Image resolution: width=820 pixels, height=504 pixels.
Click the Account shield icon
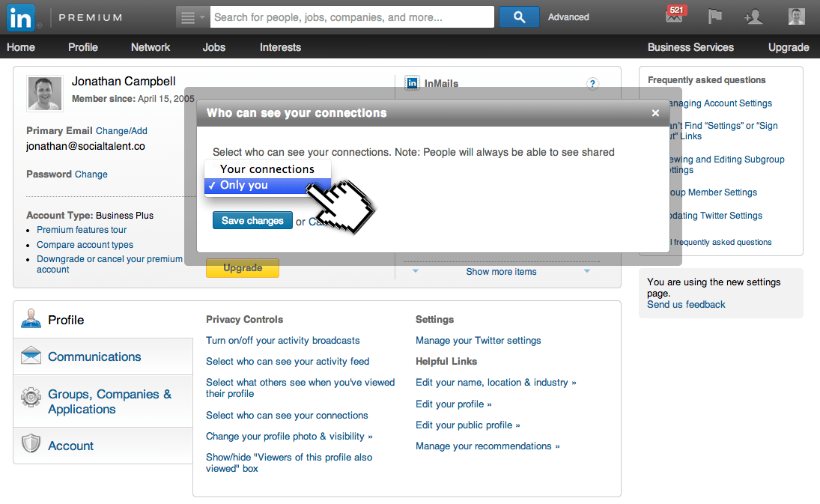coord(29,445)
